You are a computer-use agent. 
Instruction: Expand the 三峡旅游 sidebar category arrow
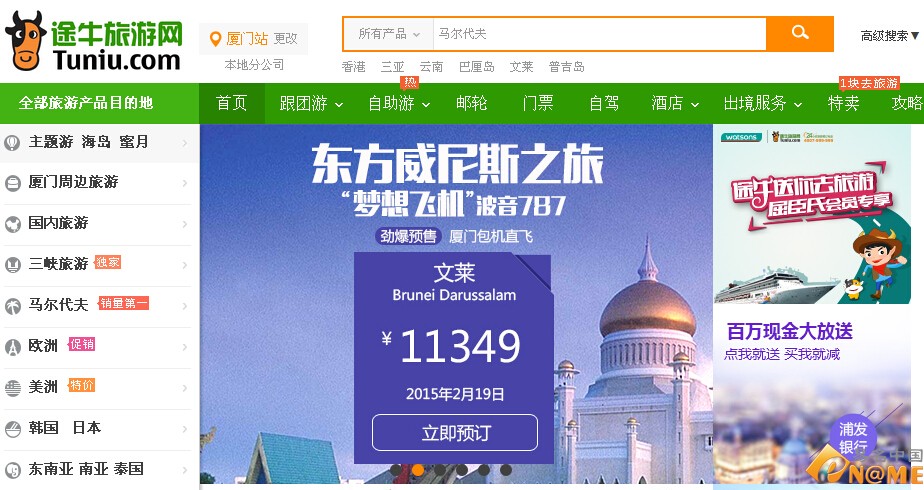(x=184, y=265)
